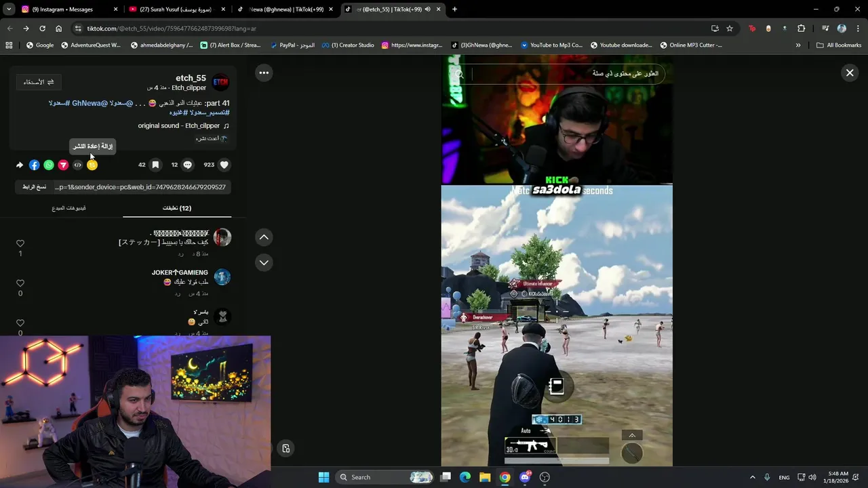868x488 pixels.
Task: Like the first comment with one like
Action: click(20, 243)
